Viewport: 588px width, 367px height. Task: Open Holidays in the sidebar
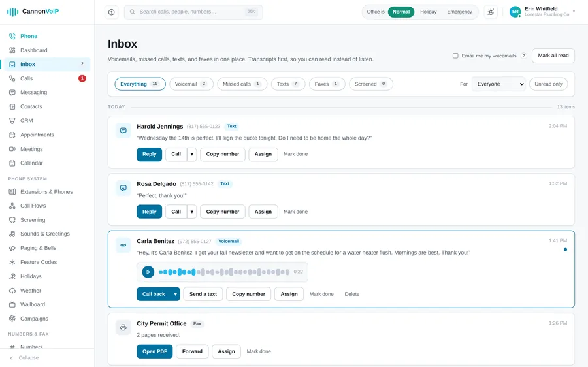click(47, 276)
